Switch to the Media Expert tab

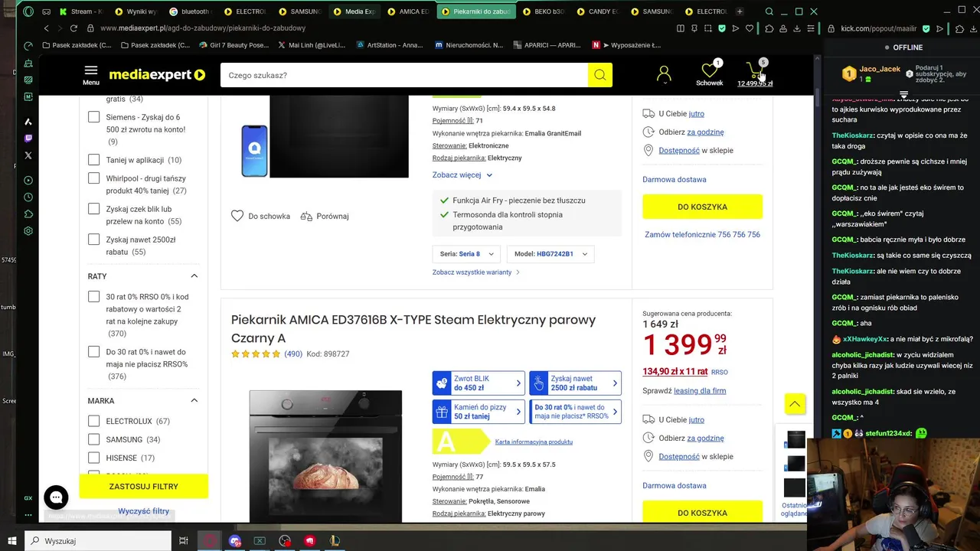coord(354,11)
